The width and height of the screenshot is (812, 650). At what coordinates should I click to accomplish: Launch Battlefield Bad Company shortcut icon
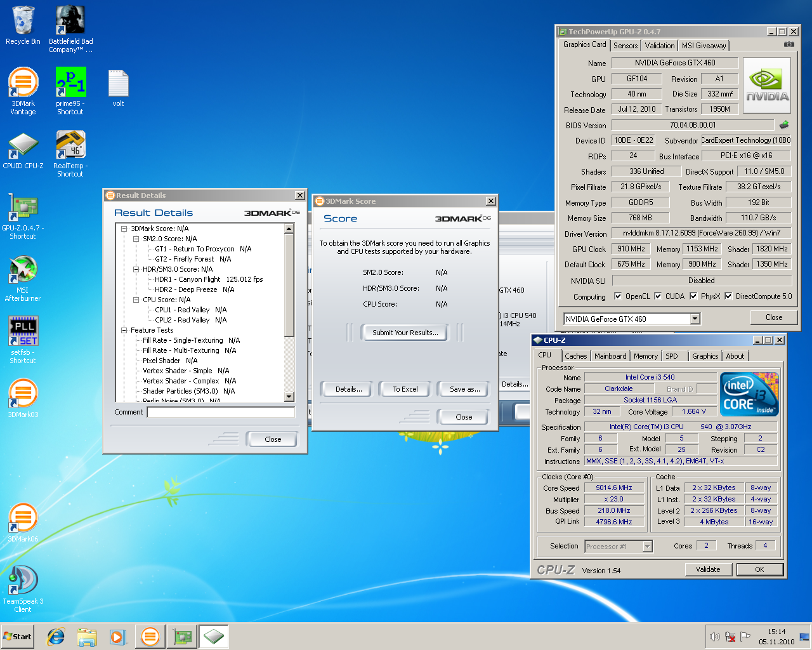coord(70,29)
